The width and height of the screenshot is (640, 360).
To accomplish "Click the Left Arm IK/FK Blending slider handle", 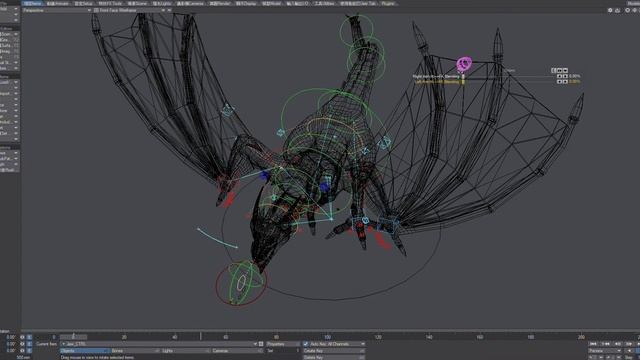I will 463,82.
